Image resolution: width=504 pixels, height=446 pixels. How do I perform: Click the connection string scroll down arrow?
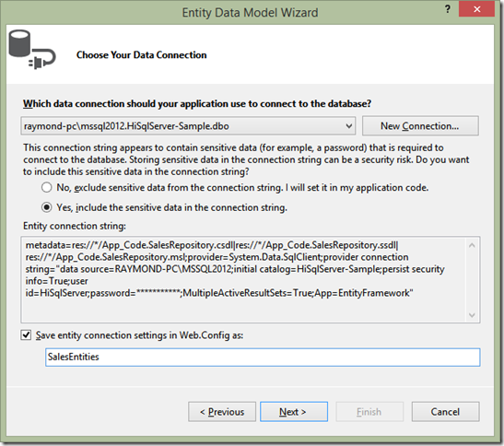472,315
